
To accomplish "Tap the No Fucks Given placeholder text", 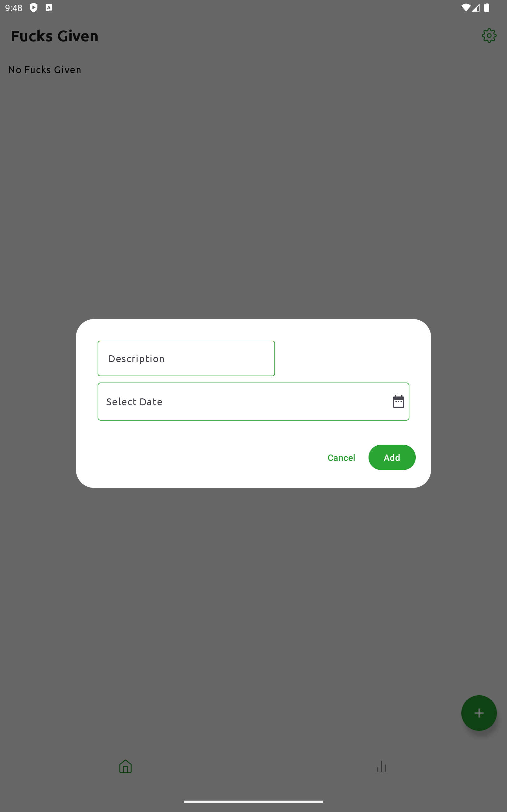I will coord(45,69).
